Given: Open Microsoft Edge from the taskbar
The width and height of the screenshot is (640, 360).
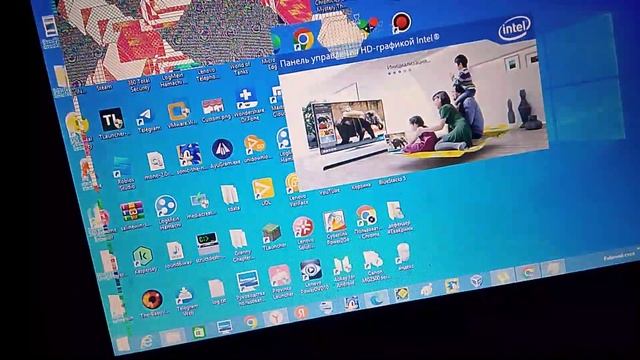Looking at the screenshot, I should 376,299.
